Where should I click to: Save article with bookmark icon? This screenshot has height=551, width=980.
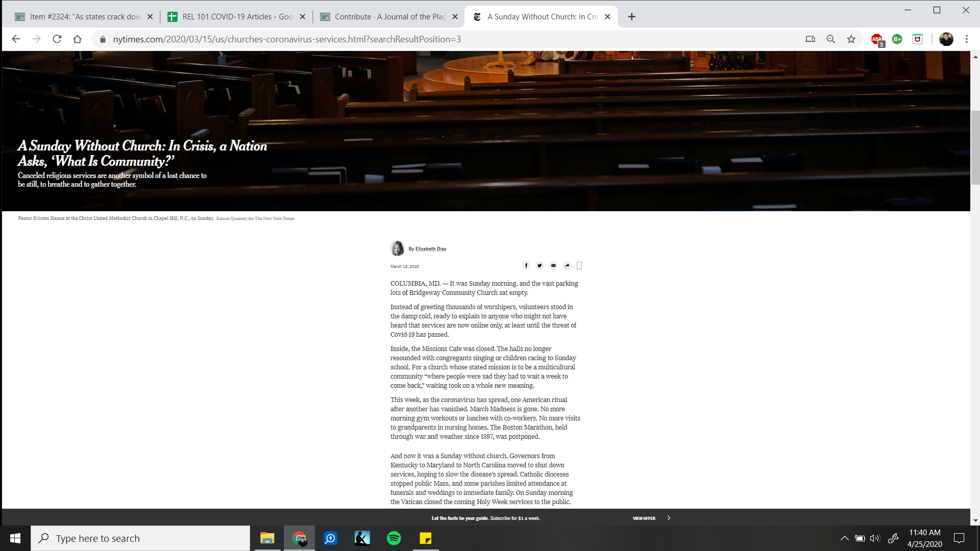point(579,266)
